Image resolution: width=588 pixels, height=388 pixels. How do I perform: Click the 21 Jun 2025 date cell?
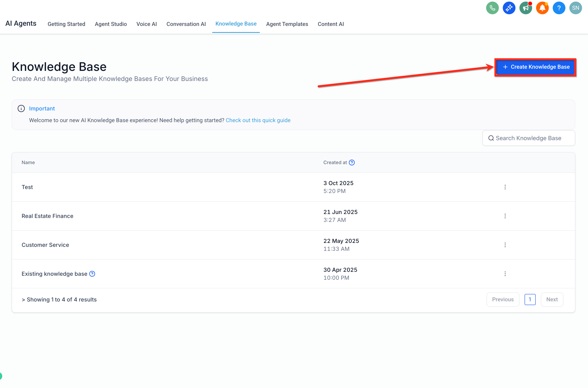pyautogui.click(x=340, y=216)
